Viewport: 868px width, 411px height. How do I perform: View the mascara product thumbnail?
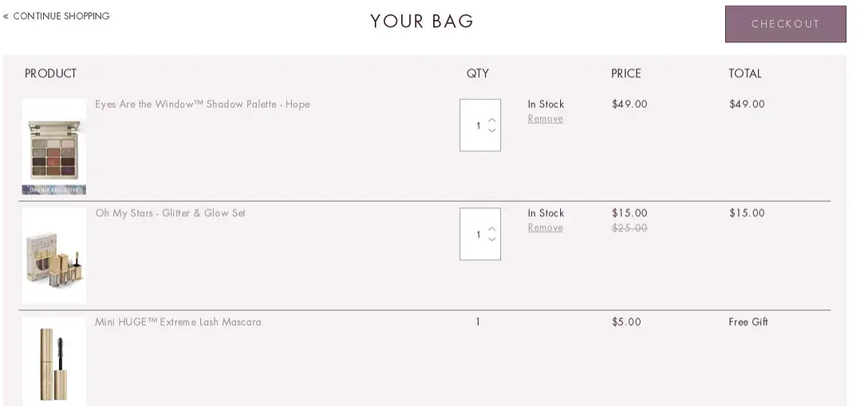click(54, 362)
